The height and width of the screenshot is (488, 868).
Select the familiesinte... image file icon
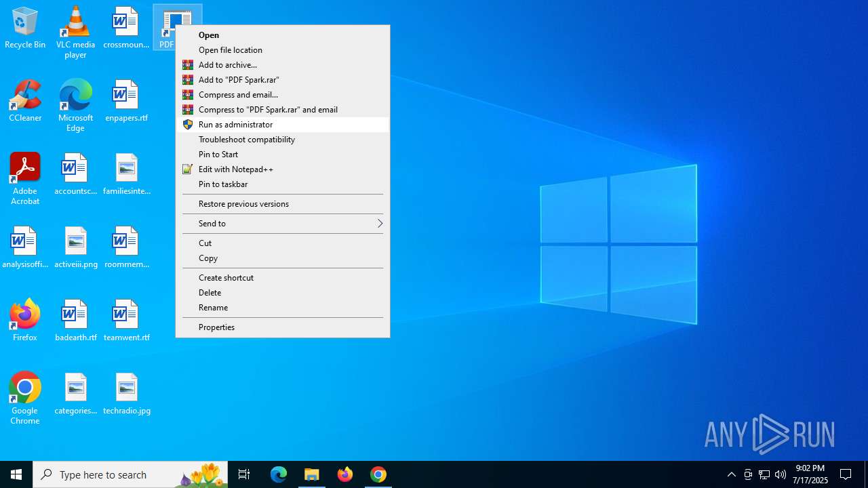click(x=126, y=175)
